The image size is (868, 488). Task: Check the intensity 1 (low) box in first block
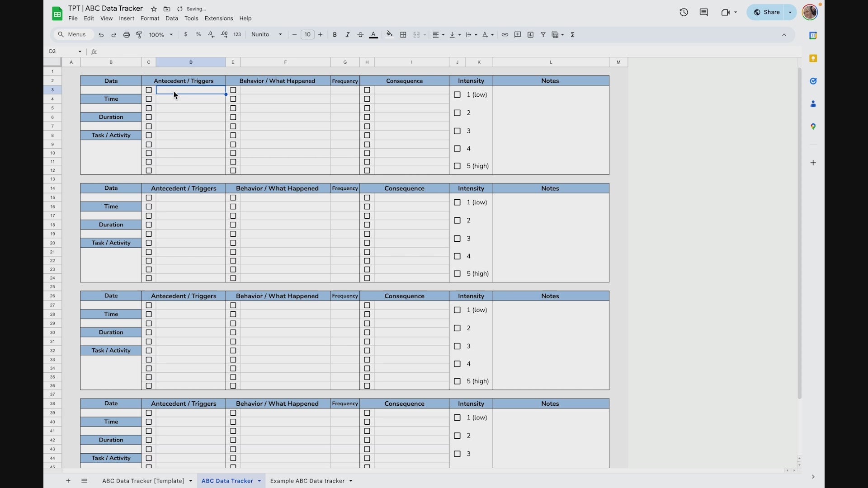point(457,95)
